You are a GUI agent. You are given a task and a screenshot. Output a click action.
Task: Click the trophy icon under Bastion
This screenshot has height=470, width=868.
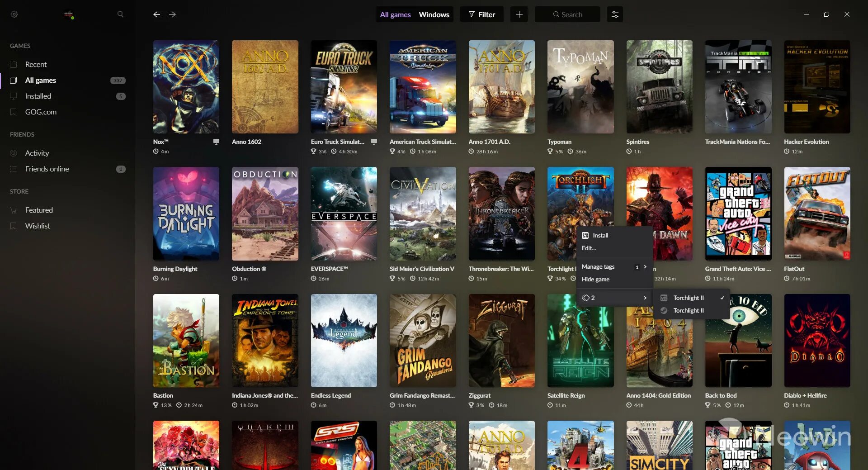[156, 405]
